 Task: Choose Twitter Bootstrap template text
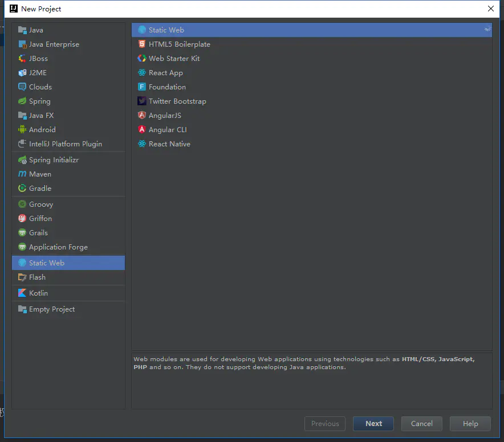[177, 101]
